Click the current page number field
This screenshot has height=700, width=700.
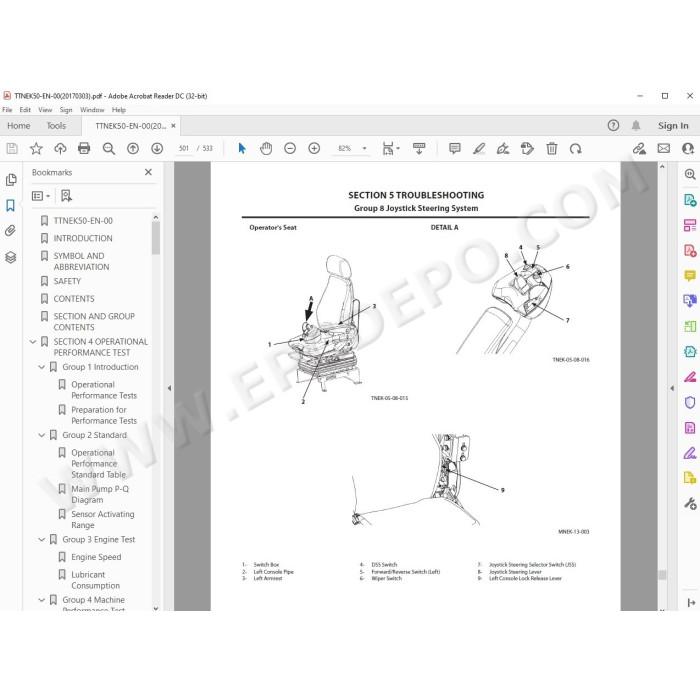[x=183, y=148]
